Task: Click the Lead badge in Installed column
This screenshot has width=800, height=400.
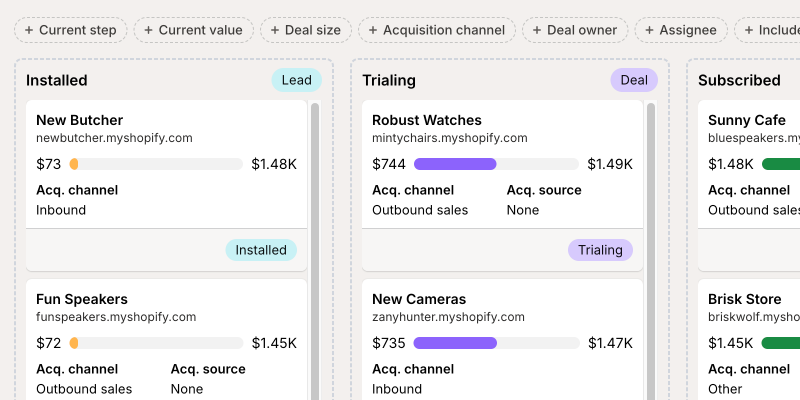Action: click(296, 80)
